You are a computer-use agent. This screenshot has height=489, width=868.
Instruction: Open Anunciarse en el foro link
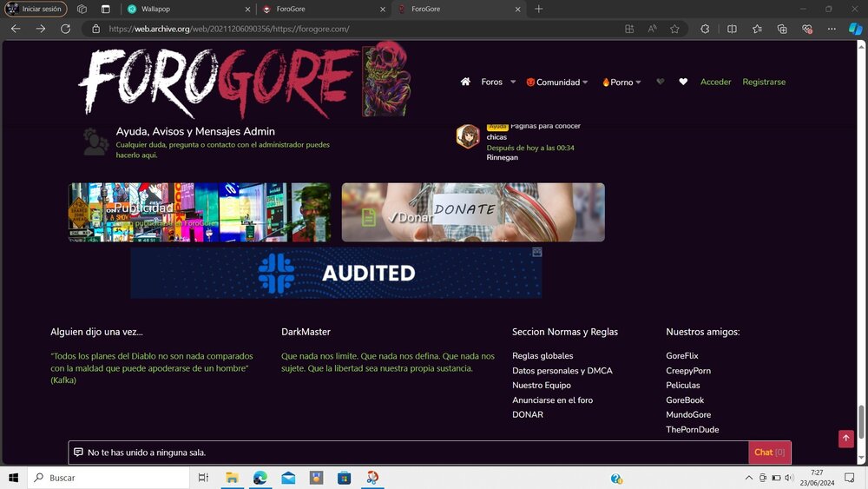coord(552,400)
